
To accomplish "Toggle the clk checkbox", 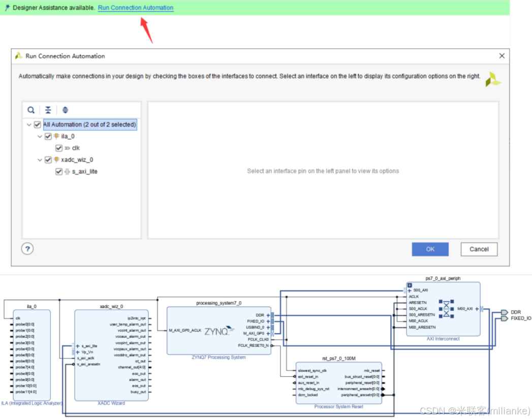I will 59,148.
